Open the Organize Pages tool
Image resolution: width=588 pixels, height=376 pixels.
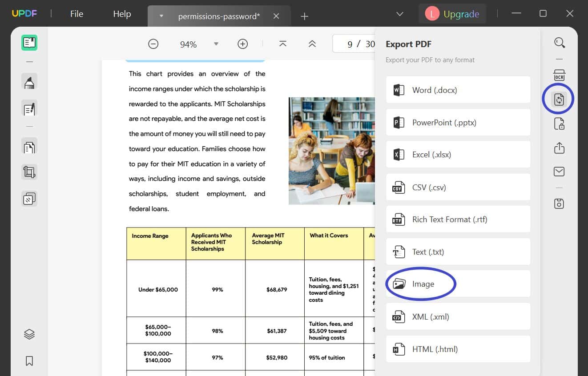pyautogui.click(x=29, y=147)
